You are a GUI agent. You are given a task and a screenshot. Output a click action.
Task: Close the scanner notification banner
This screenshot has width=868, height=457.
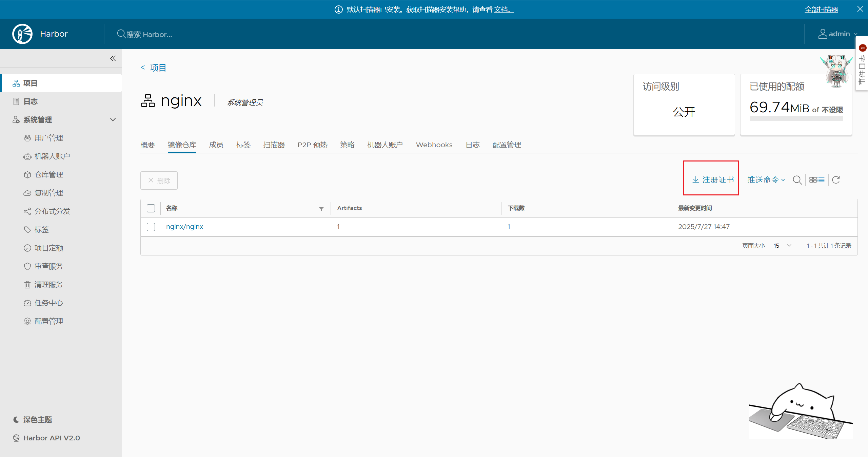860,9
